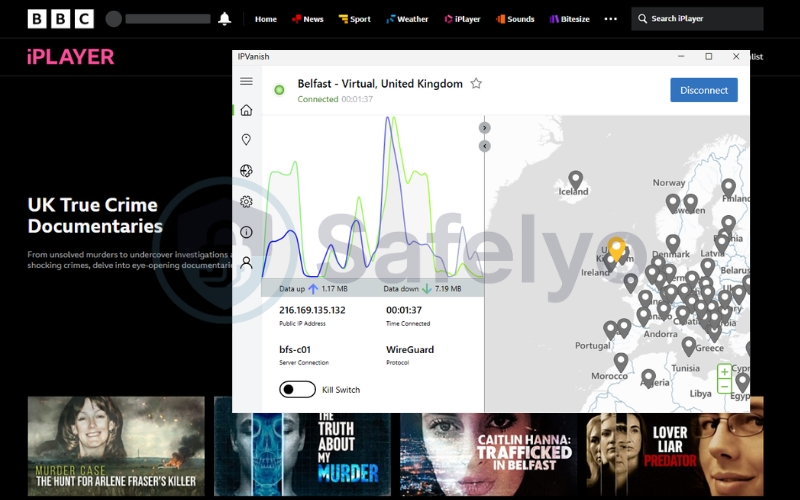Open the IPVanish hamburger menu
This screenshot has height=500, width=800.
pyautogui.click(x=246, y=81)
